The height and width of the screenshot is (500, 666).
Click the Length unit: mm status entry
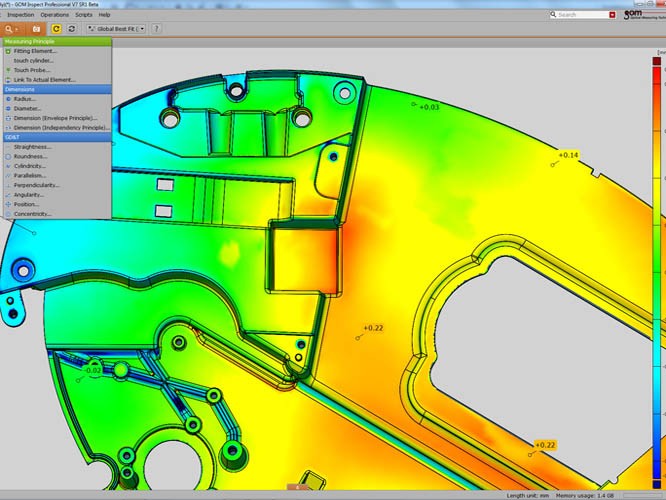click(x=528, y=495)
